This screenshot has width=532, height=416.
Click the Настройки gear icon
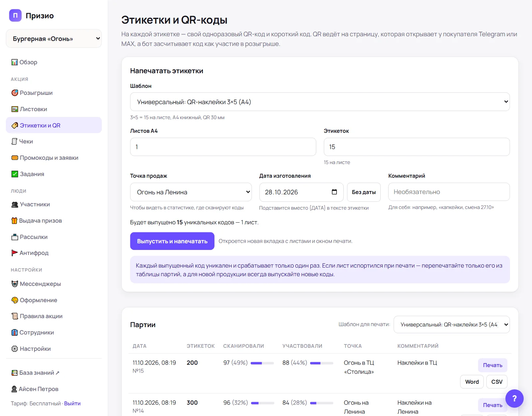pyautogui.click(x=15, y=349)
